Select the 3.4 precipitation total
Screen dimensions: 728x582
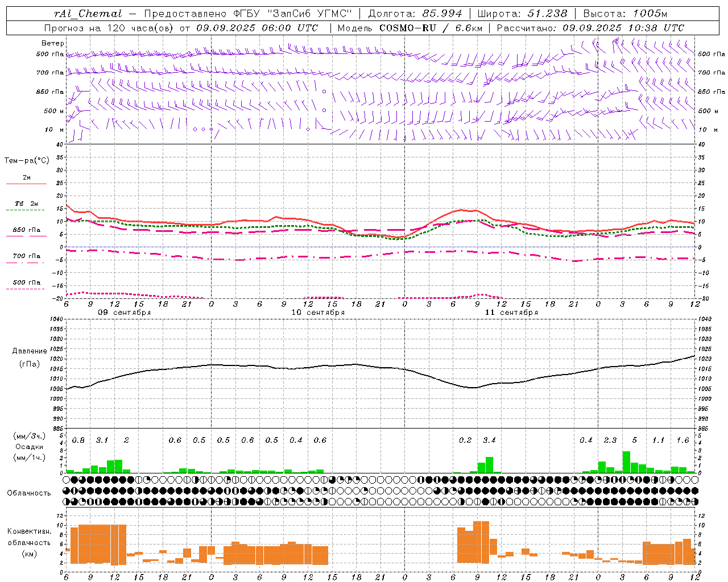(x=489, y=440)
